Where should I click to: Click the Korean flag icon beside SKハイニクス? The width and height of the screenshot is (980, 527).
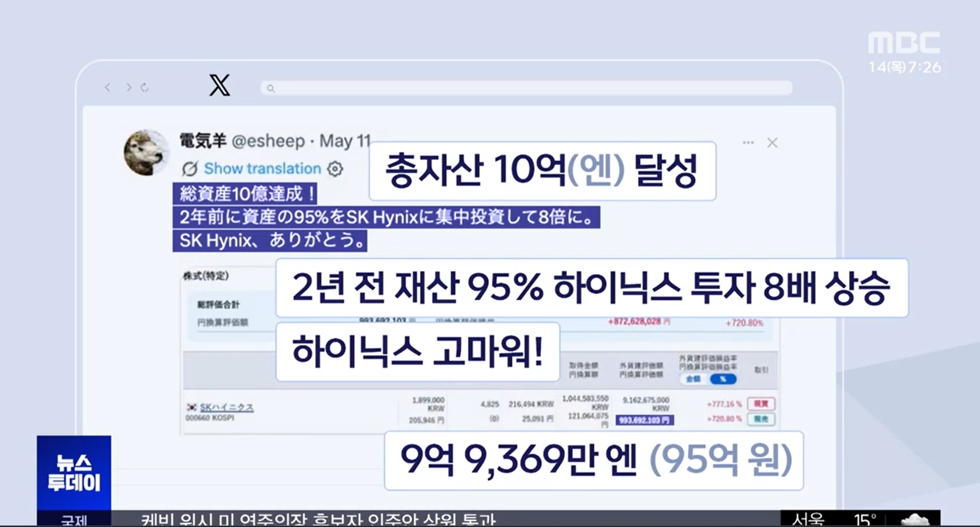point(192,407)
